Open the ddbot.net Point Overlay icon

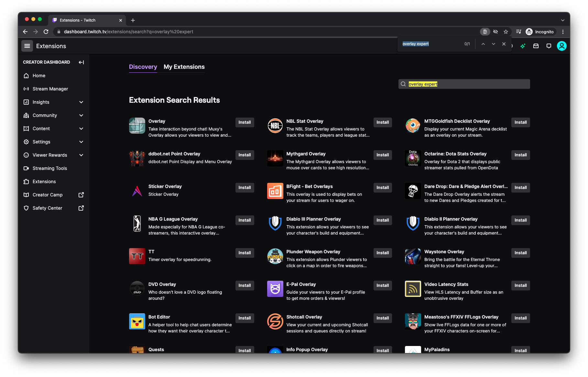[137, 158]
